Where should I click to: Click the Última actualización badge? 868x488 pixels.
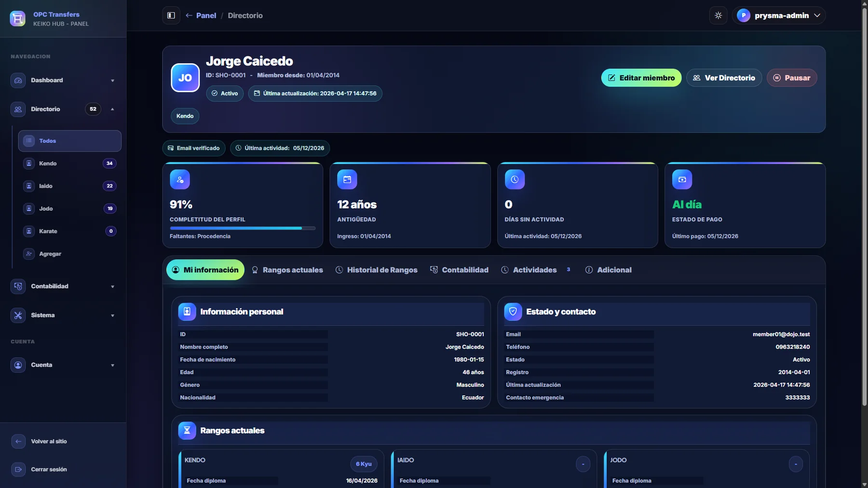click(x=315, y=94)
